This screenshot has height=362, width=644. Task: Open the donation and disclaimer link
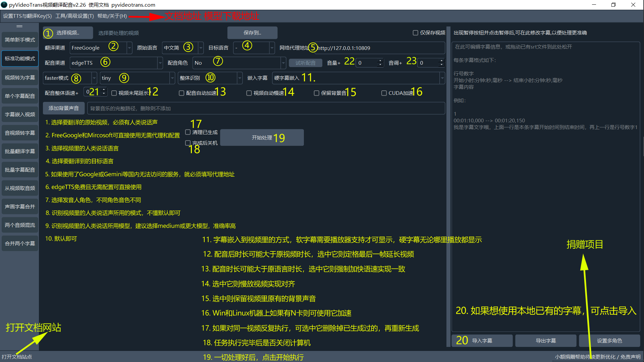[x=597, y=357]
